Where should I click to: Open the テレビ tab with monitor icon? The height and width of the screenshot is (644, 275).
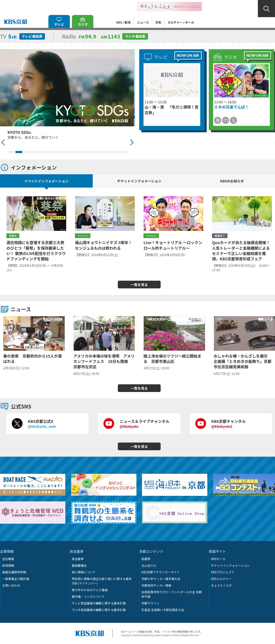pos(59,21)
